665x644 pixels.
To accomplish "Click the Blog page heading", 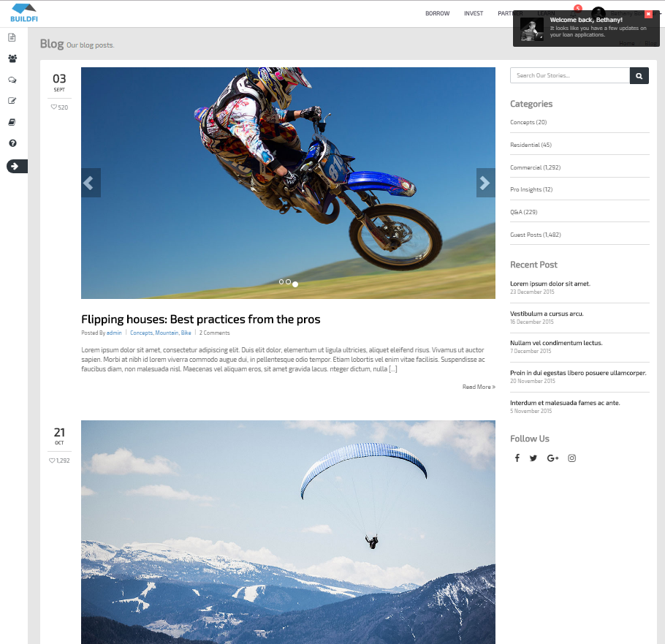I will tap(52, 44).
